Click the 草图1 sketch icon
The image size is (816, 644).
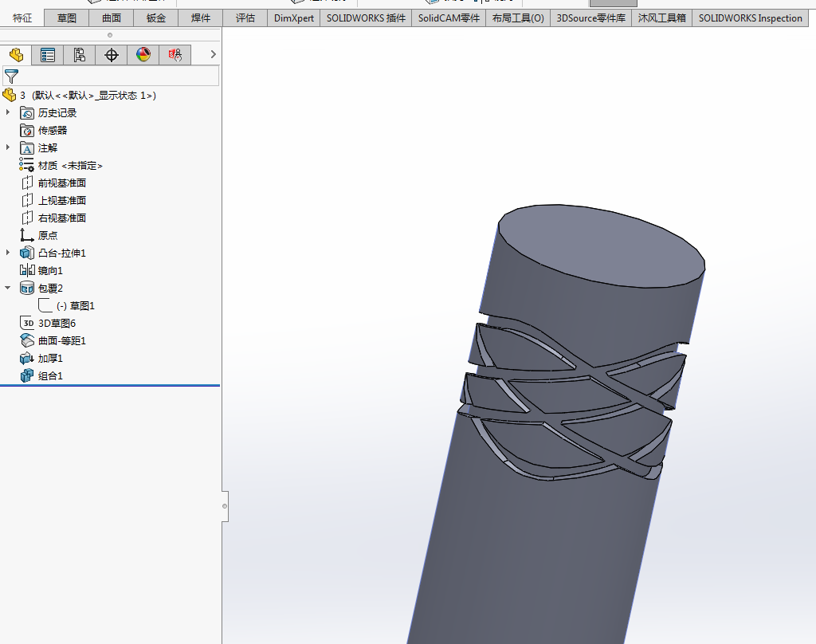[x=45, y=305]
